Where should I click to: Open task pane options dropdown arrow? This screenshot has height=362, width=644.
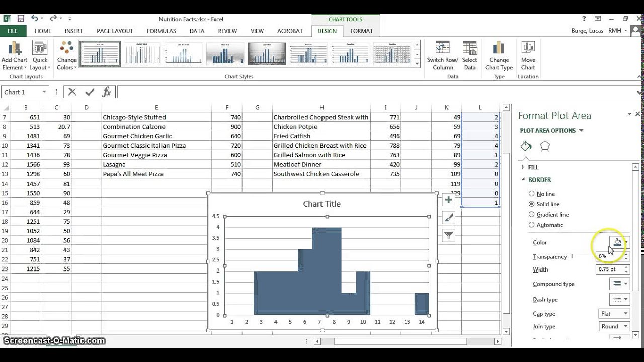click(x=629, y=114)
